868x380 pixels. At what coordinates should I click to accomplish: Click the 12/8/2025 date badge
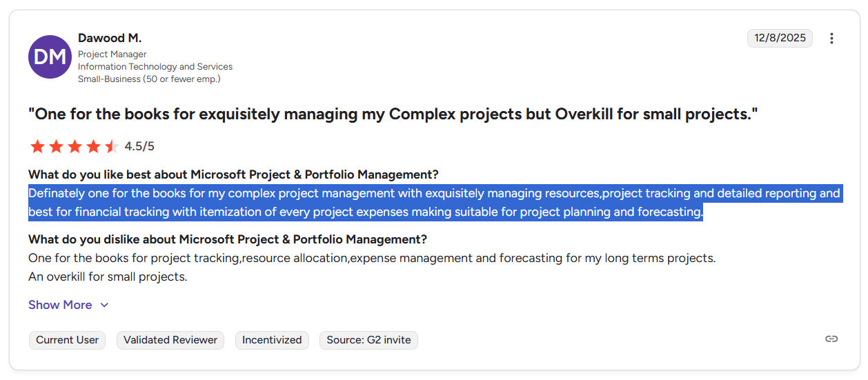[x=780, y=38]
